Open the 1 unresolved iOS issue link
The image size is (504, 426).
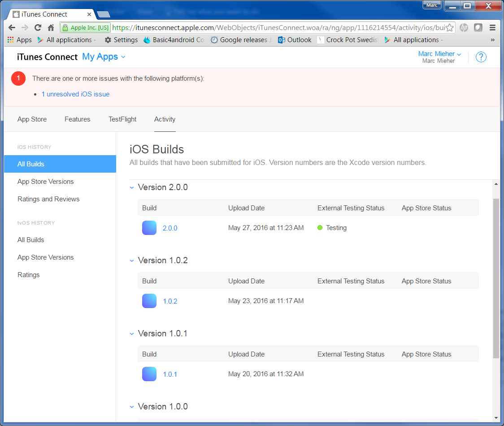point(75,94)
